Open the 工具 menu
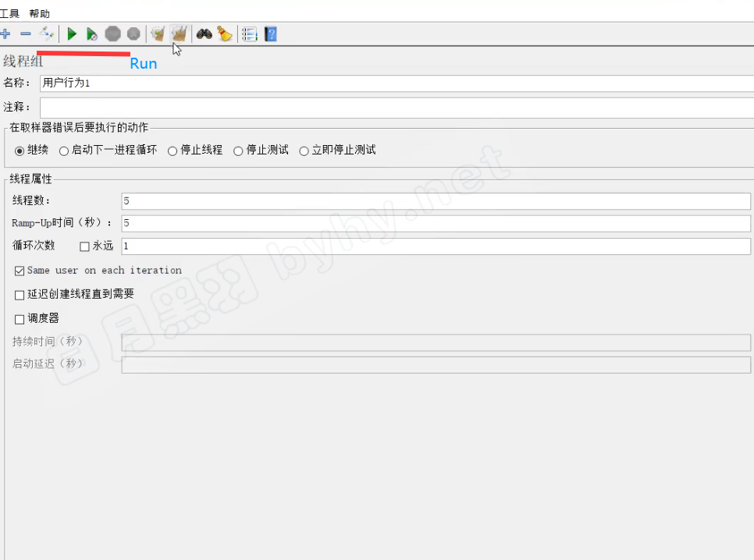 (x=9, y=13)
